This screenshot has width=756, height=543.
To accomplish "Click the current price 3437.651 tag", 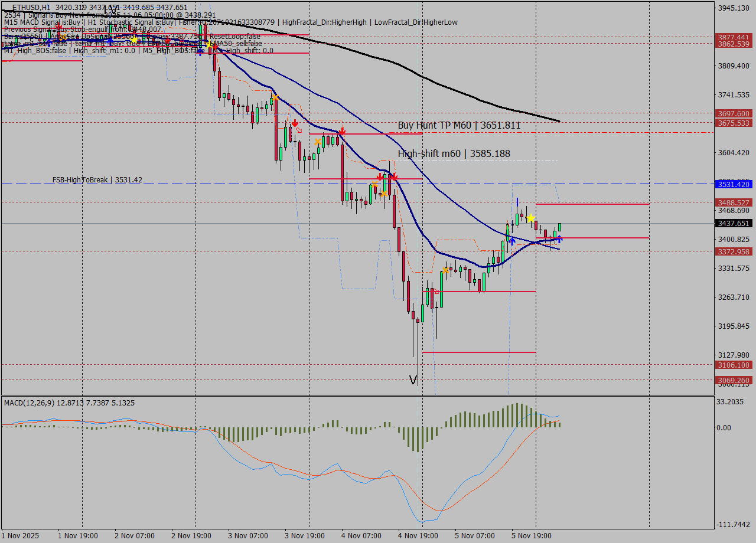I will pyautogui.click(x=733, y=223).
